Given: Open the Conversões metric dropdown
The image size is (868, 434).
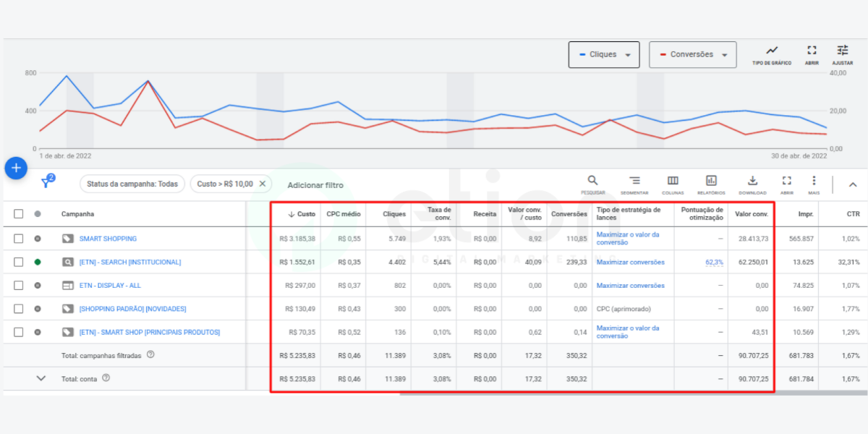Looking at the screenshot, I should point(693,54).
